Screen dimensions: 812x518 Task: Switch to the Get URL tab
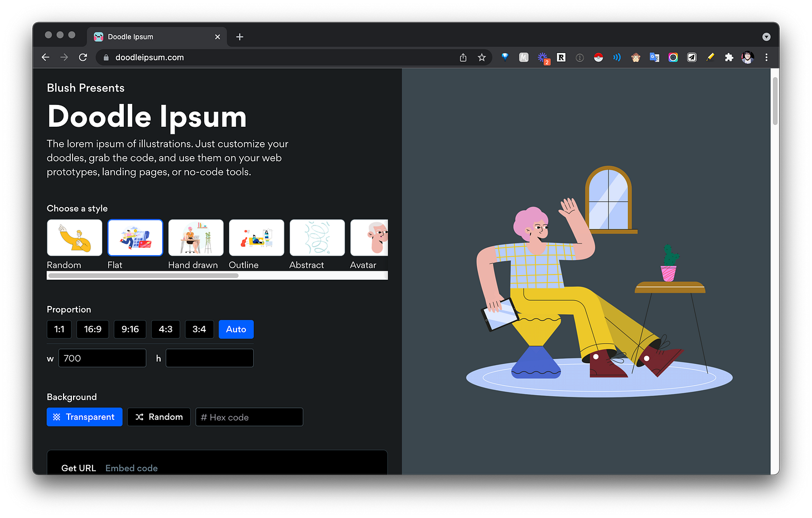[x=79, y=468]
